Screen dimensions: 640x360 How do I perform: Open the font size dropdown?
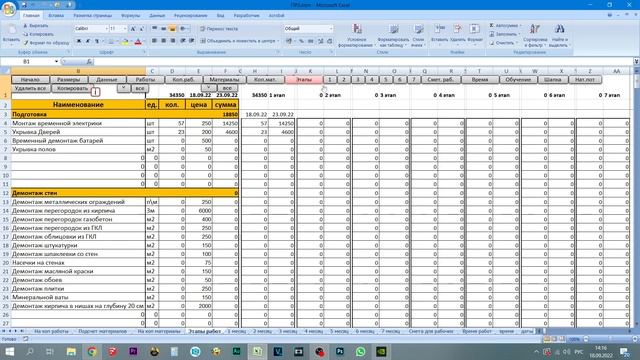click(125, 29)
